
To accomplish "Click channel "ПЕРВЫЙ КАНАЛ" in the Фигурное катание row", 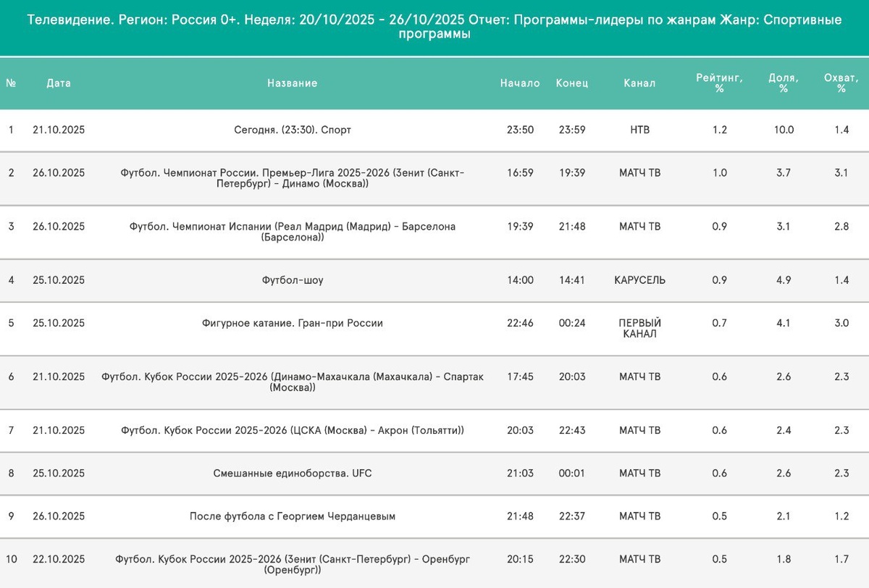I will 640,329.
